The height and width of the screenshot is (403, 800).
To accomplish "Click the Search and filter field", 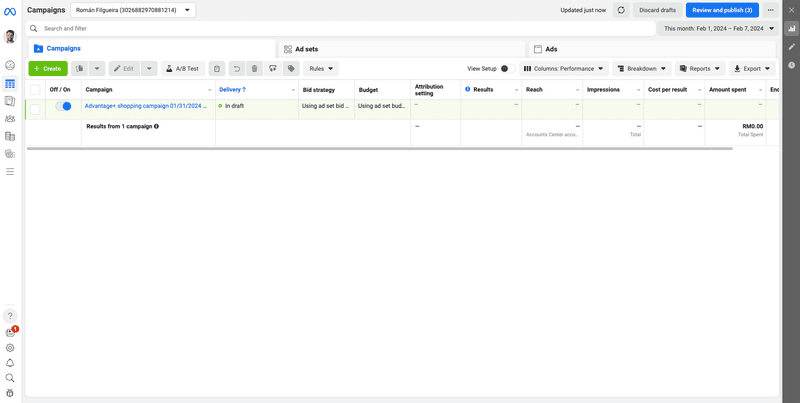I will (x=340, y=29).
